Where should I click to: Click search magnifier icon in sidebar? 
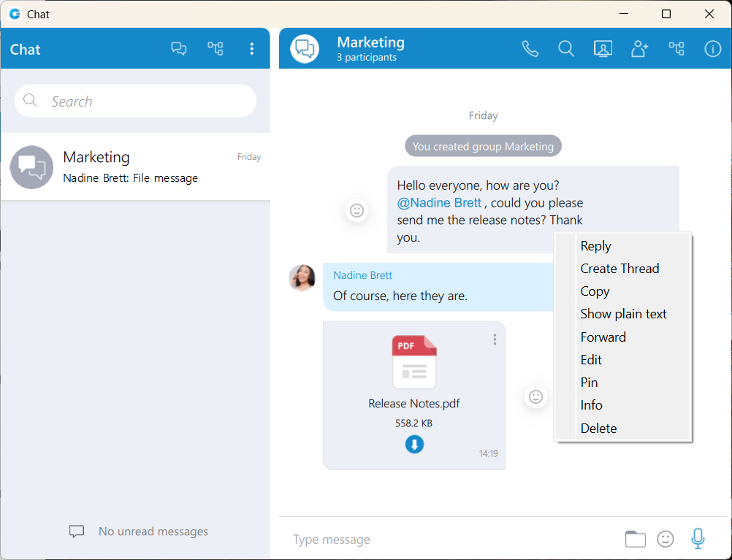[30, 100]
